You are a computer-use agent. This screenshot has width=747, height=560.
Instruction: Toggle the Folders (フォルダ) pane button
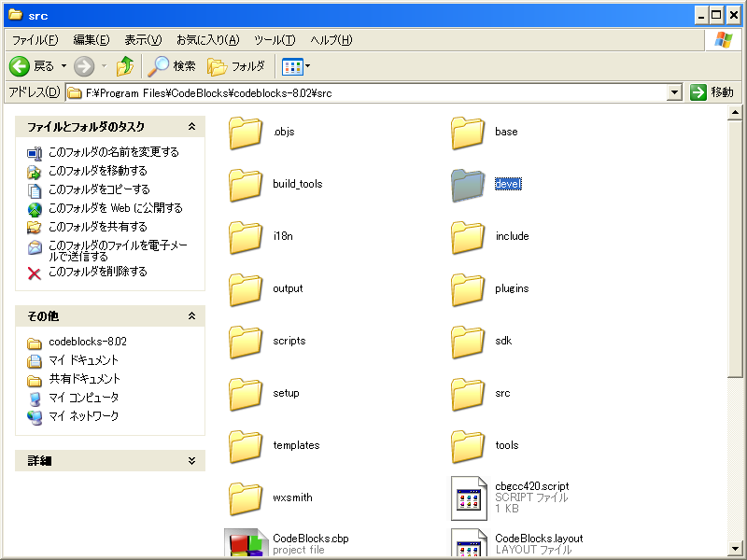pos(236,66)
